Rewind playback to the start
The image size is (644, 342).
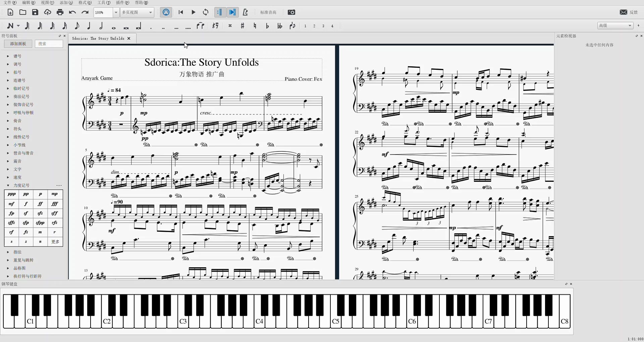181,12
